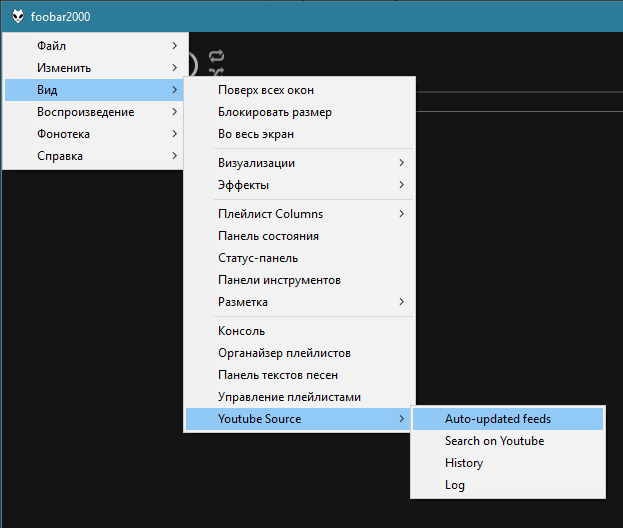The height and width of the screenshot is (528, 623).
Task: Expand the Плейлист Columns submenu
Action: coord(299,214)
